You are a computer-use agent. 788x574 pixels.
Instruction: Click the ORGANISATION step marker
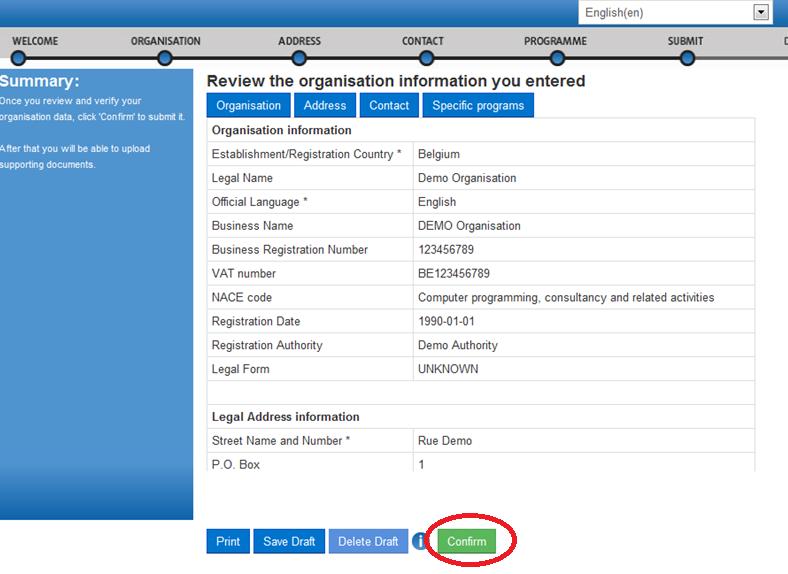tap(164, 58)
